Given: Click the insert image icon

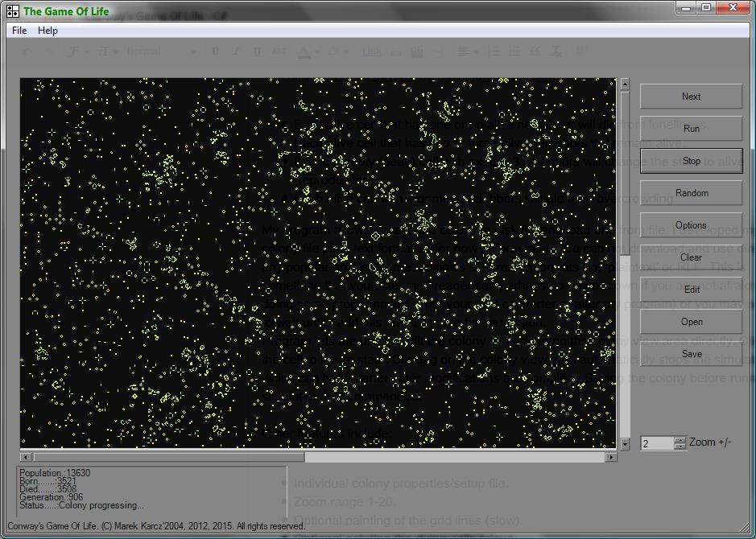Looking at the screenshot, I should (417, 51).
